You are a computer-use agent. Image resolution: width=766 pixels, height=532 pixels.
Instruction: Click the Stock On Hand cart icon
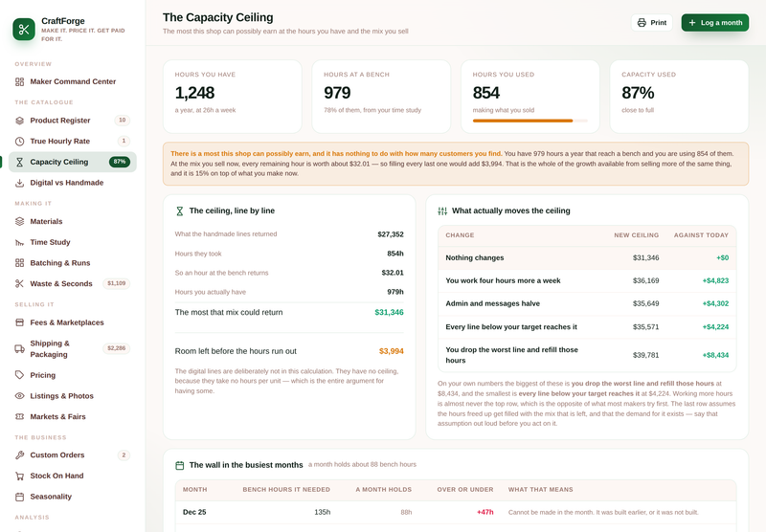[19, 476]
